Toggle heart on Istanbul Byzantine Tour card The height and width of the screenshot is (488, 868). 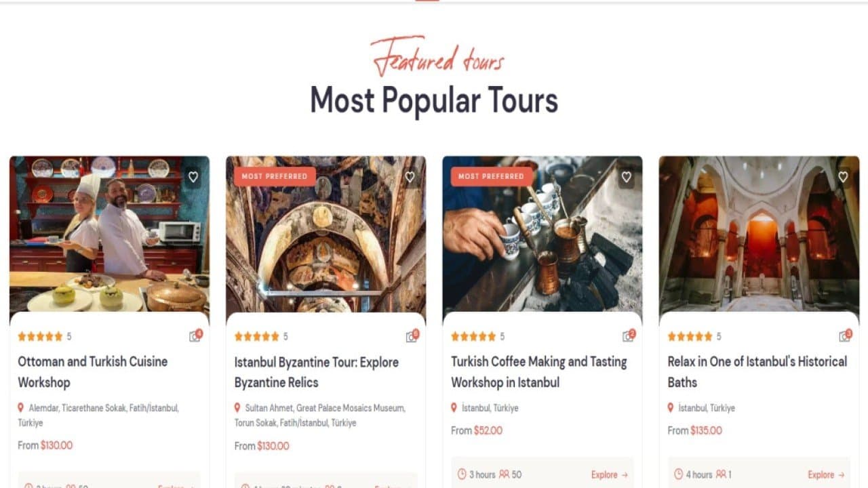(x=410, y=177)
